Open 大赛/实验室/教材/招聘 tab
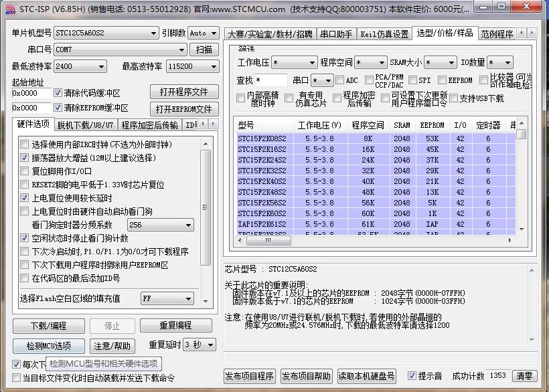The height and width of the screenshot is (392, 549). coord(270,34)
